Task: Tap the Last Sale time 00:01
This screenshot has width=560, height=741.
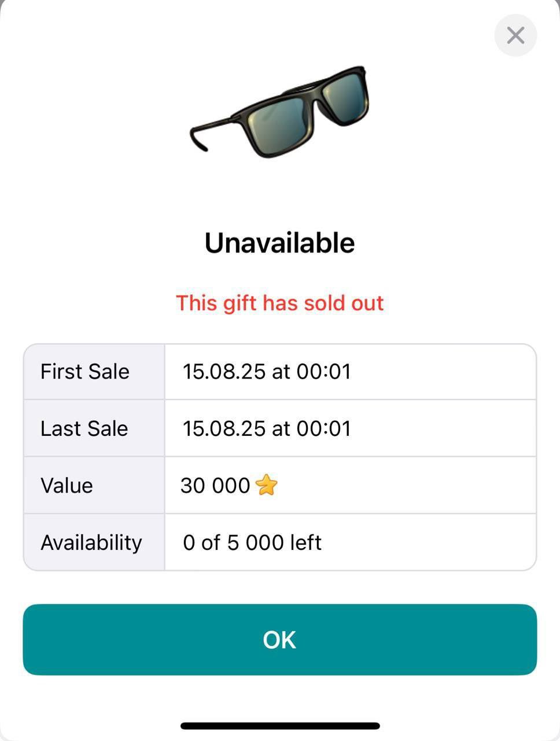Action: click(323, 428)
